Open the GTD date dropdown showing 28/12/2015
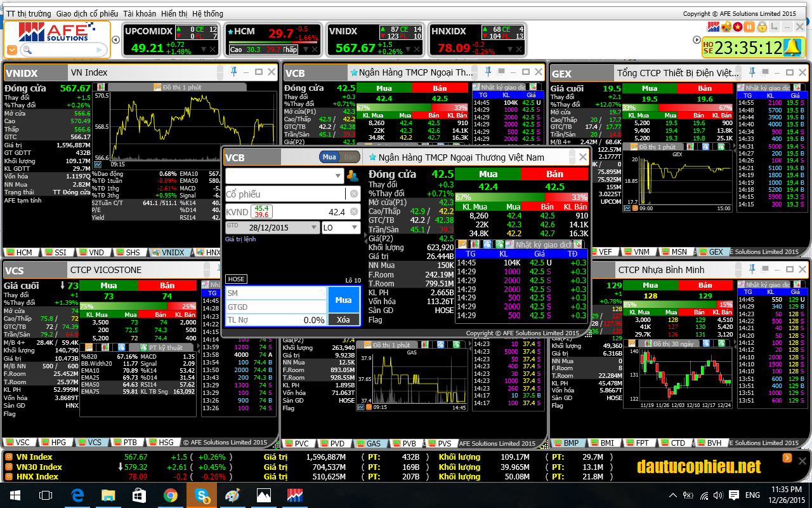812x508 pixels. [x=273, y=227]
